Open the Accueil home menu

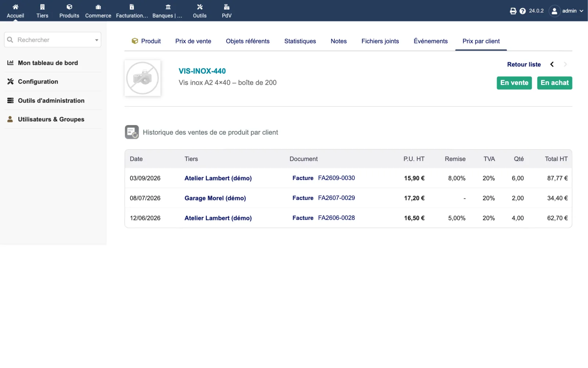click(x=15, y=11)
